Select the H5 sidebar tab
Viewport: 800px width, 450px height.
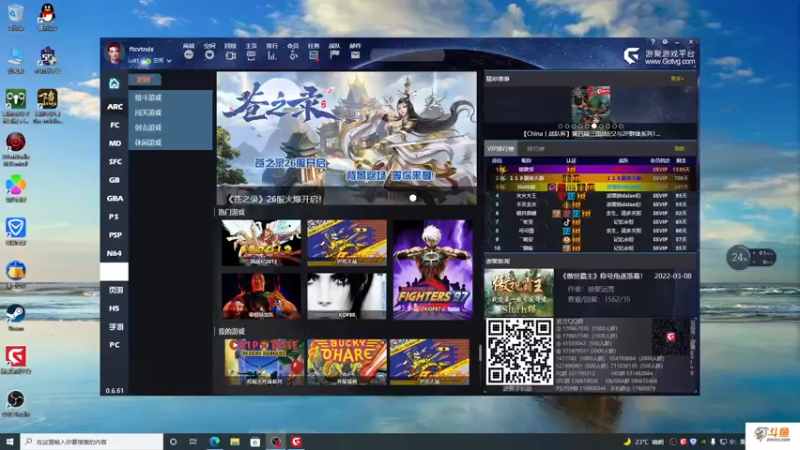tap(114, 309)
